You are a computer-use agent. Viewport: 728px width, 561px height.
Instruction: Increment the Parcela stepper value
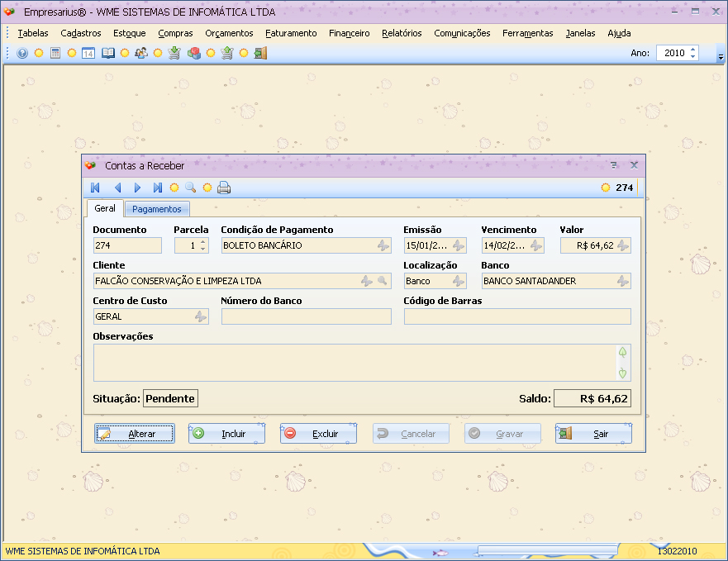click(x=203, y=242)
